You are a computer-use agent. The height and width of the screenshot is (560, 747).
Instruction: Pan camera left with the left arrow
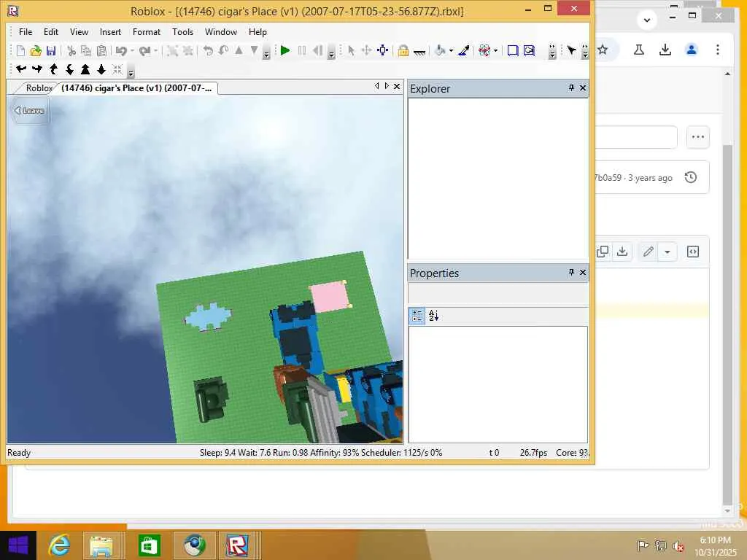[x=21, y=69]
